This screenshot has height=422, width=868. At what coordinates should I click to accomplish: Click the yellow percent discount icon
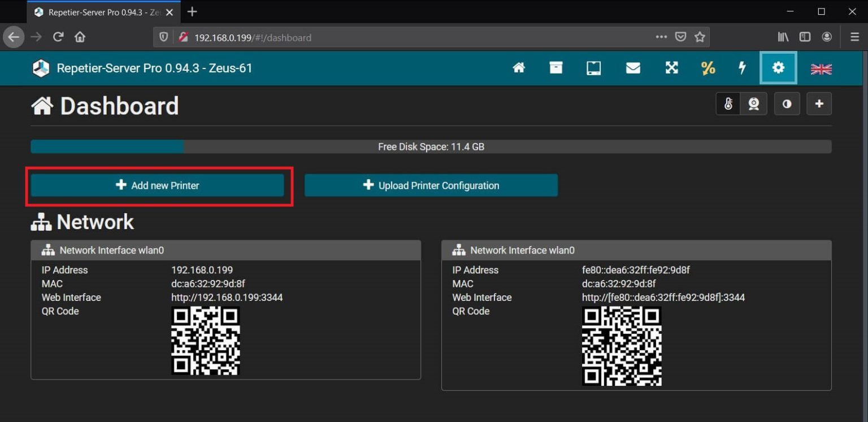coord(708,68)
